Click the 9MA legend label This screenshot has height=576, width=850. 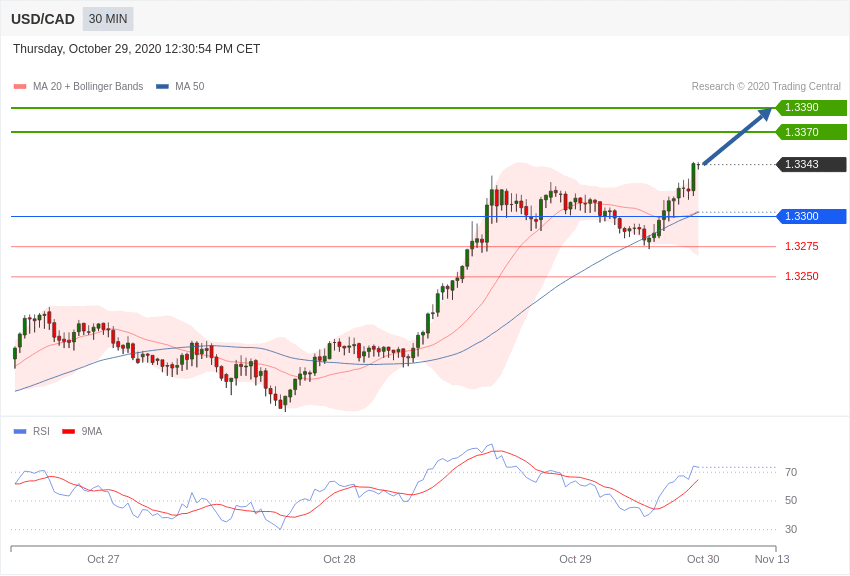point(92,431)
